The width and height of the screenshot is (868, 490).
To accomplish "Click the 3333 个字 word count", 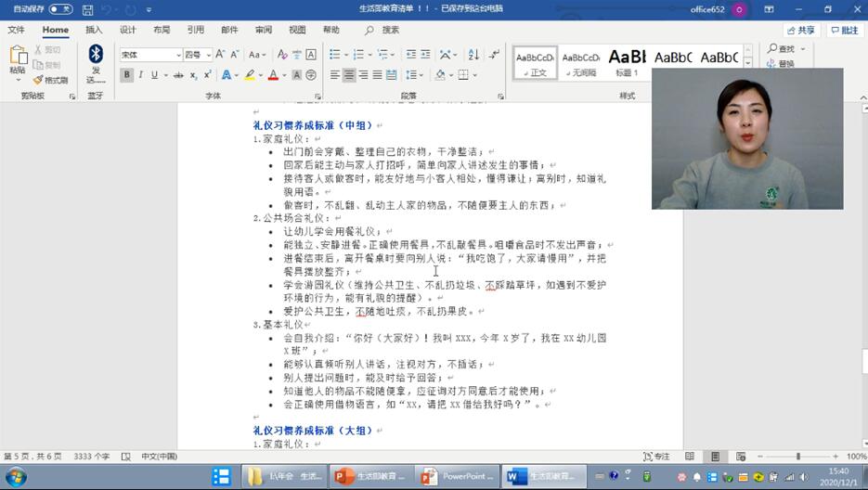I will [x=91, y=457].
